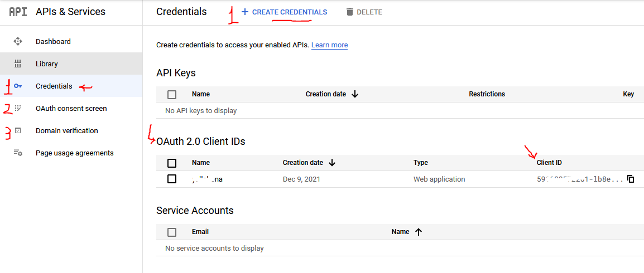The width and height of the screenshot is (644, 273).
Task: Click the Service Accounts heading
Action: click(195, 210)
